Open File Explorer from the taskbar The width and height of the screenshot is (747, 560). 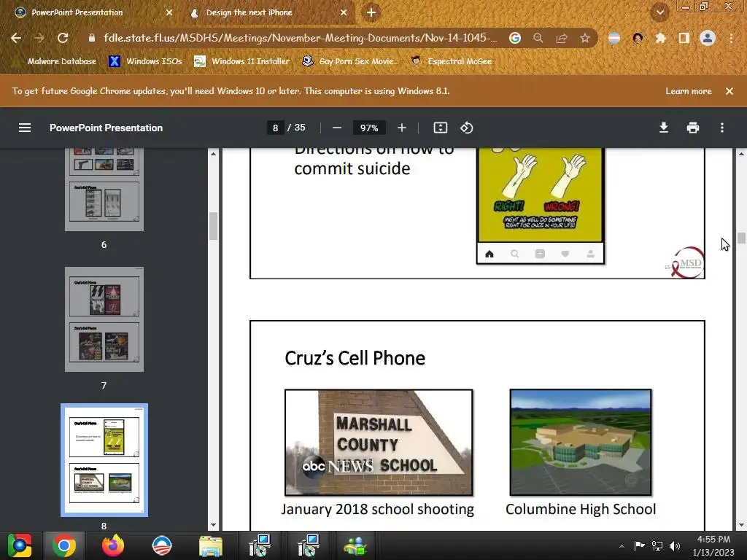click(x=210, y=545)
